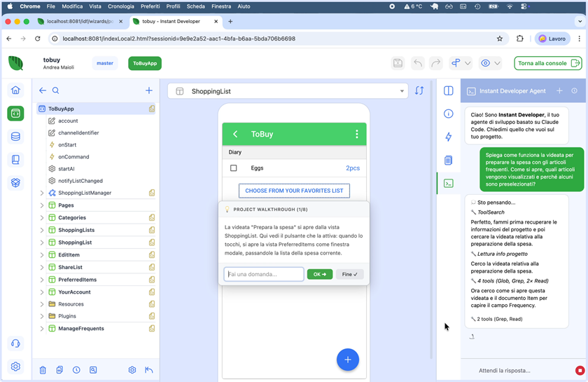Expand the Categories tree node
The image size is (588, 382).
pyautogui.click(x=42, y=218)
